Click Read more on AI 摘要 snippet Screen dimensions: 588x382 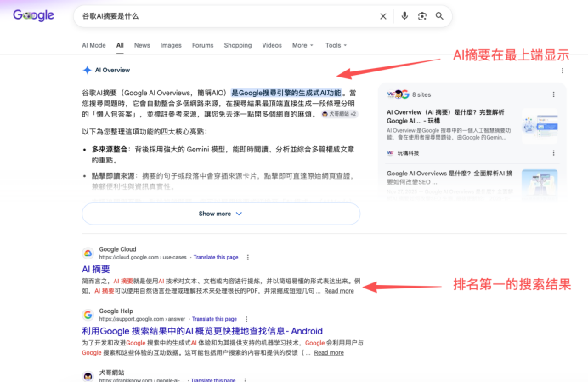coord(339,291)
